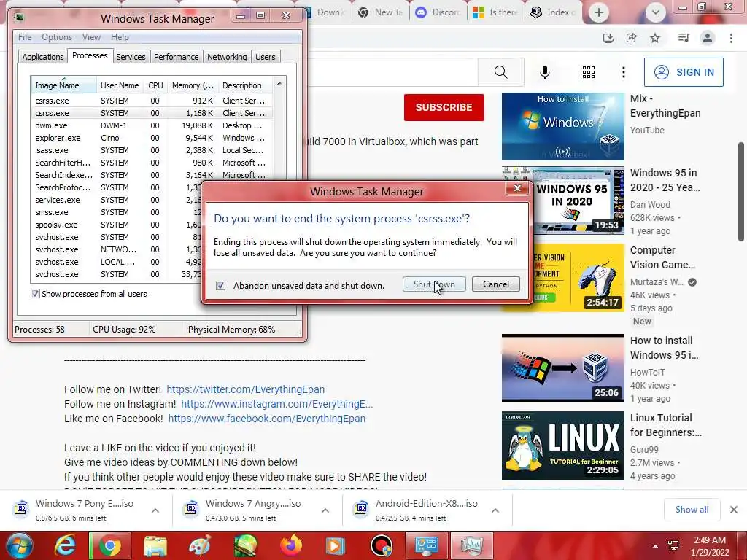Select Task Manager taskbar button
The width and height of the screenshot is (747, 560).
[471, 545]
